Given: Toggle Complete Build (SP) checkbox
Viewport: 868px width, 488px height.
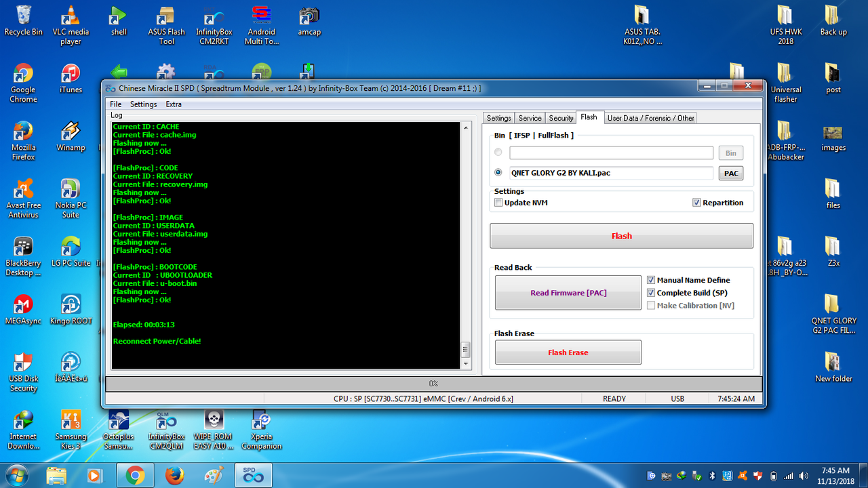Looking at the screenshot, I should click(x=651, y=293).
